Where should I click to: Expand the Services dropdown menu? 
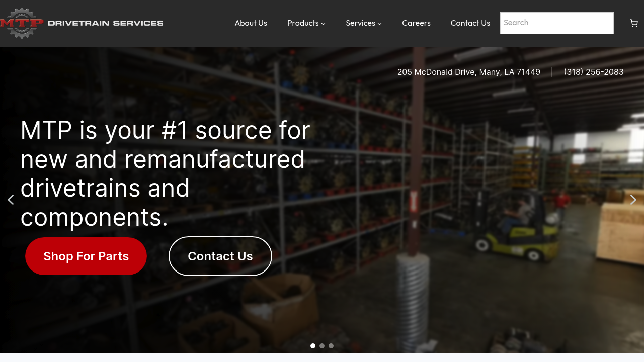tap(364, 23)
